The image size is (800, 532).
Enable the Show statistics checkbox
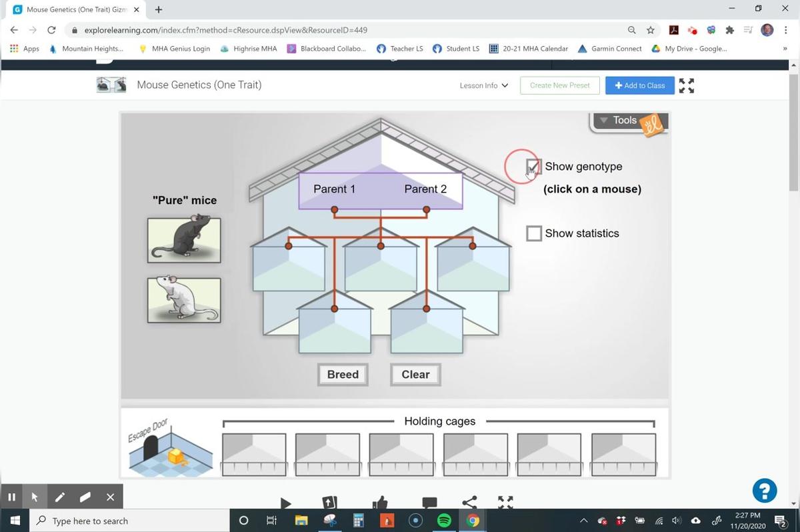click(x=533, y=233)
